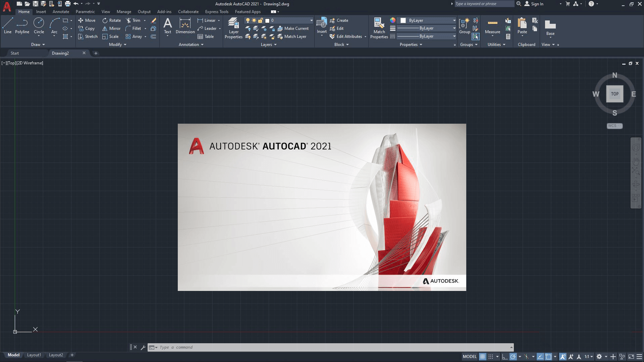This screenshot has width=644, height=362.
Task: Click Match Properties tool
Action: [379, 28]
